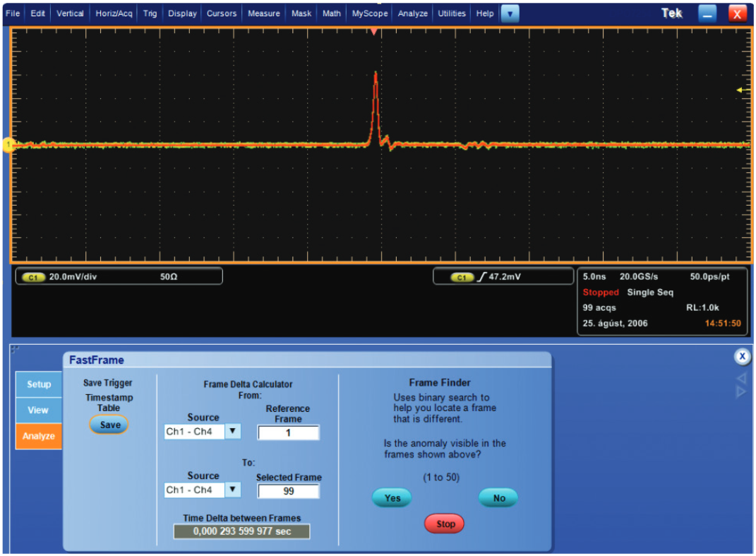Stop the Frame Finder search
Viewport: 756px width, 556px height.
click(x=445, y=524)
